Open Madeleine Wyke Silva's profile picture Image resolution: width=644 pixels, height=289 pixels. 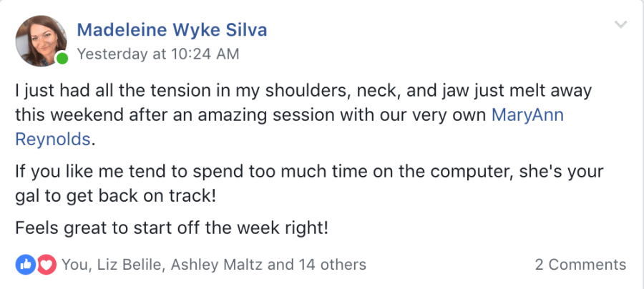pyautogui.click(x=42, y=38)
